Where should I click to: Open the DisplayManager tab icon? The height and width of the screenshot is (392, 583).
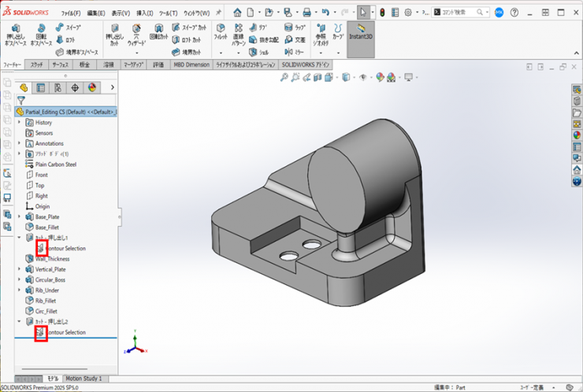pyautogui.click(x=92, y=87)
